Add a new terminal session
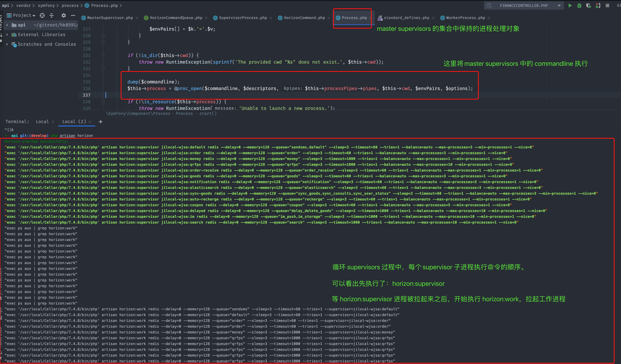This screenshot has height=364, width=621. pyautogui.click(x=101, y=122)
